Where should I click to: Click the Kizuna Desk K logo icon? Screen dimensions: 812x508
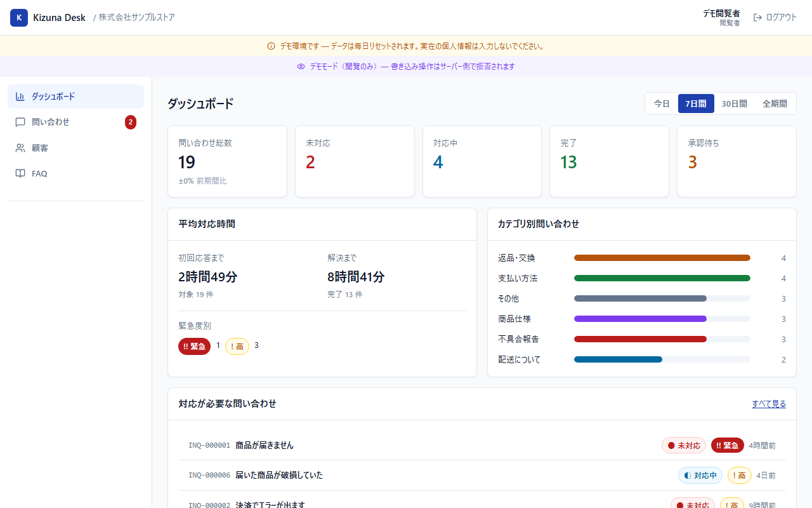[x=19, y=18]
